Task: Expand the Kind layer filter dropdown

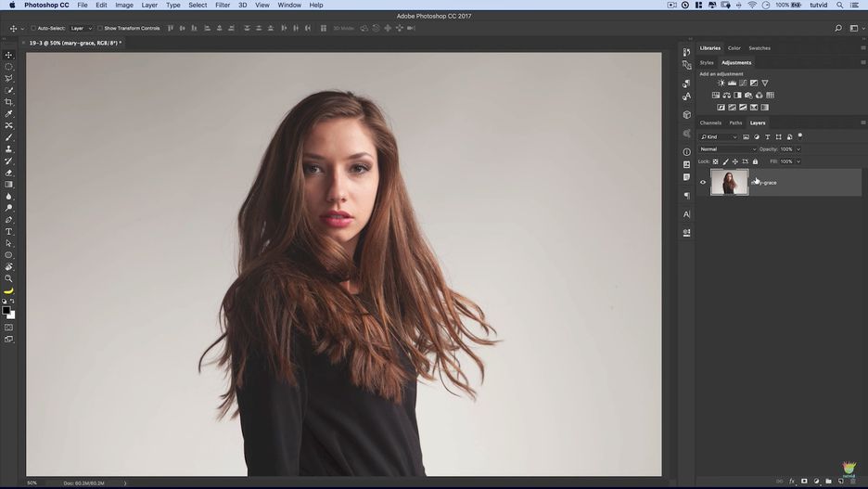Action: (x=719, y=137)
